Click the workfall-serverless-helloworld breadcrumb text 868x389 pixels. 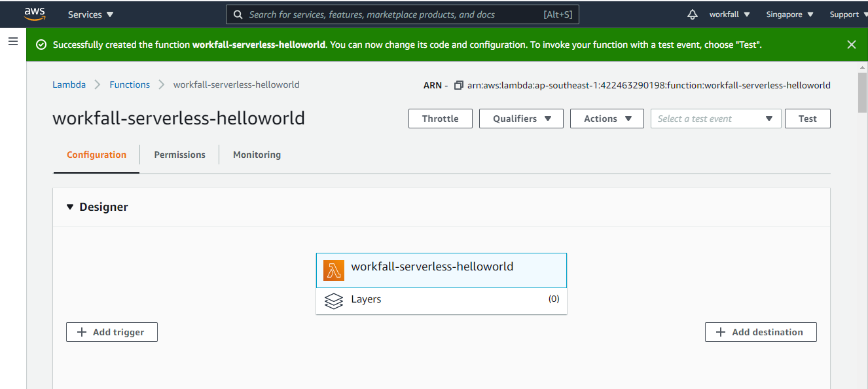click(x=236, y=84)
